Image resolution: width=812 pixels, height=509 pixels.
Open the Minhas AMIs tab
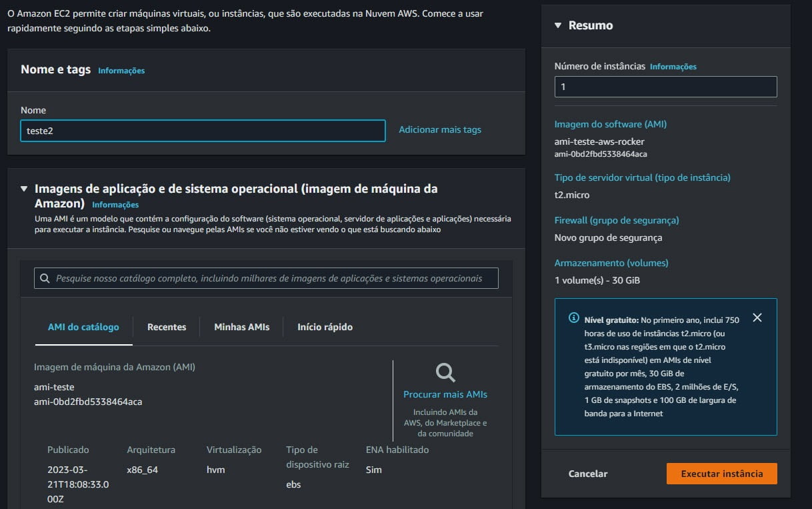click(x=242, y=327)
